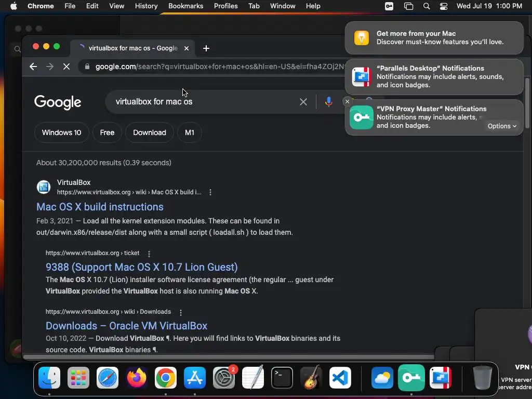Click the date and time in menu bar
The height and width of the screenshot is (399, 532).
[x=489, y=6]
